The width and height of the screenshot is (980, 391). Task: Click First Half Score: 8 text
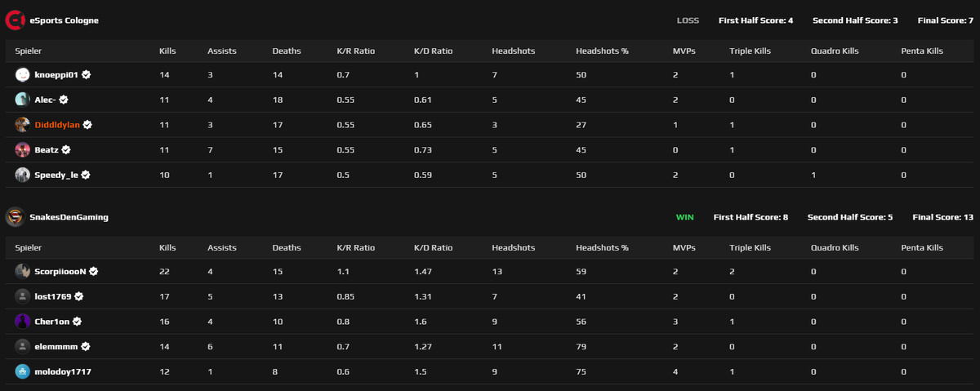point(751,217)
